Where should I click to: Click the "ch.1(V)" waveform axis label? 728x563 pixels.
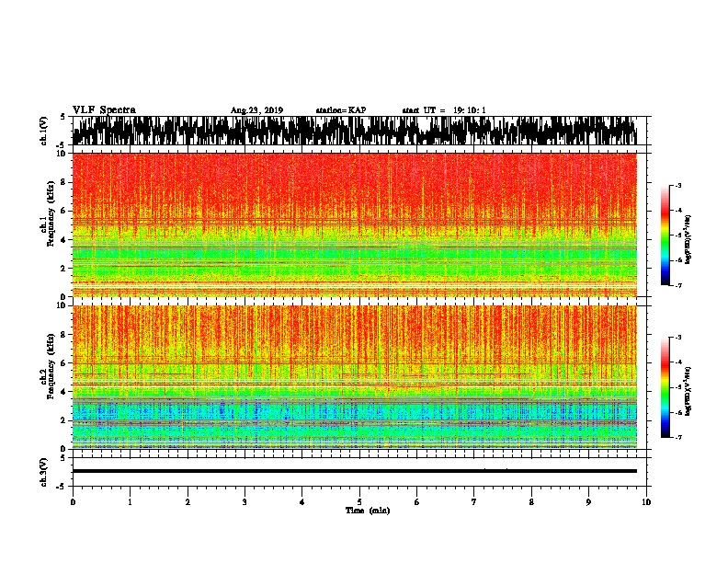point(44,131)
